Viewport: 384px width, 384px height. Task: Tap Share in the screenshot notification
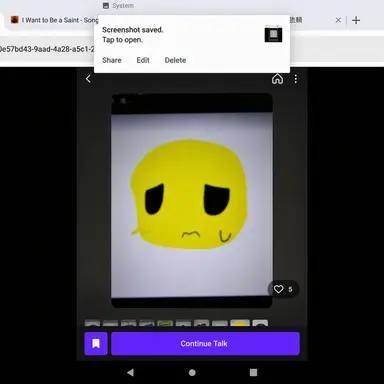pyautogui.click(x=112, y=60)
